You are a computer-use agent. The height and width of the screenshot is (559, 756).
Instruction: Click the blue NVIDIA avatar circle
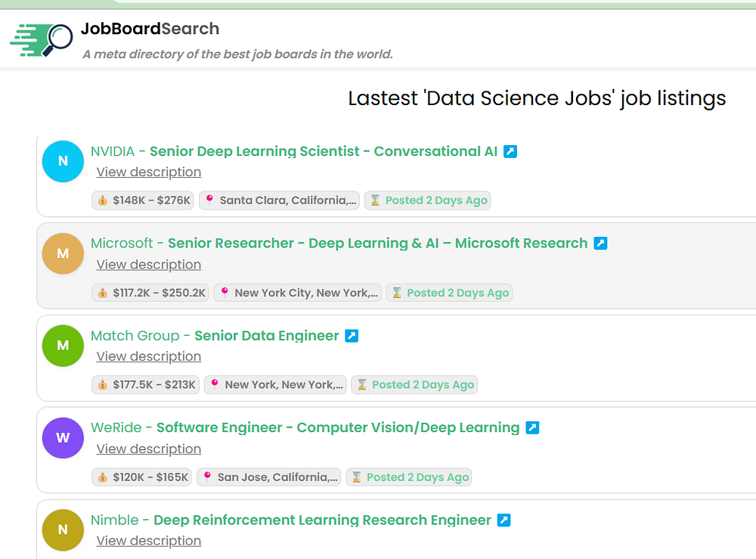[63, 161]
